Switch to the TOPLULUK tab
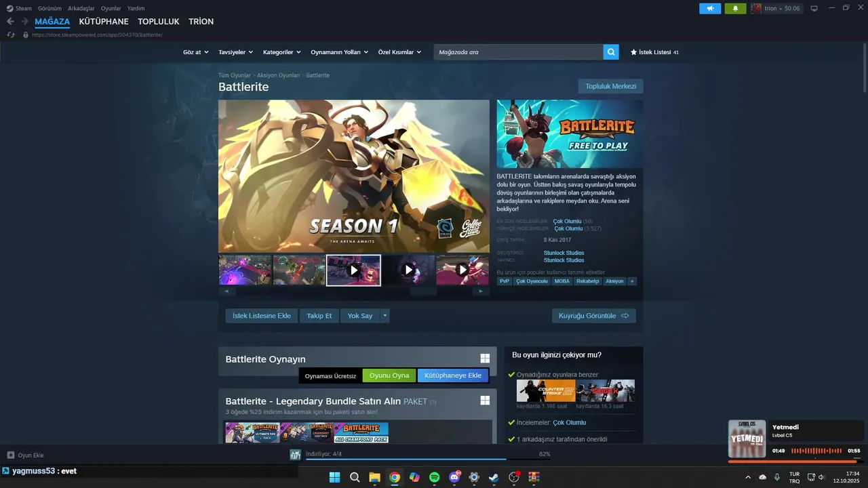Viewport: 868px width, 488px height. click(x=159, y=22)
